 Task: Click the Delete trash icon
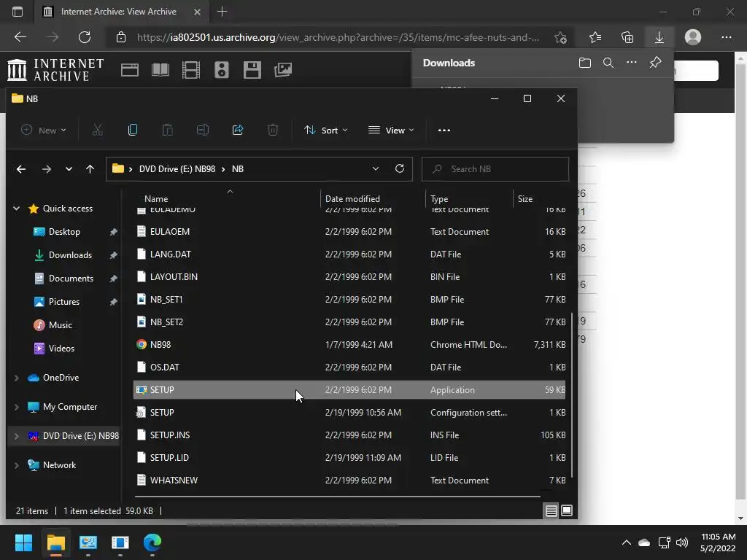(273, 130)
